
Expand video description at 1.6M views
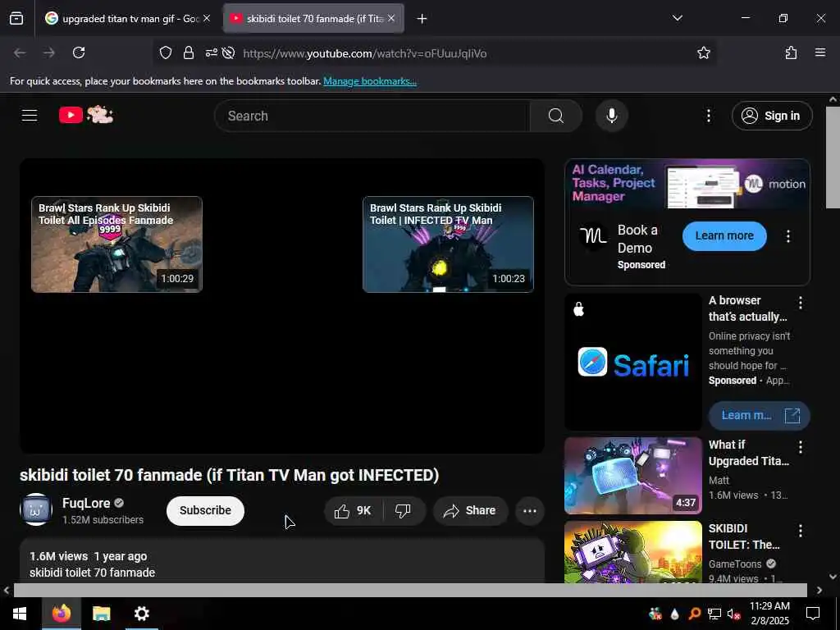[x=282, y=561]
